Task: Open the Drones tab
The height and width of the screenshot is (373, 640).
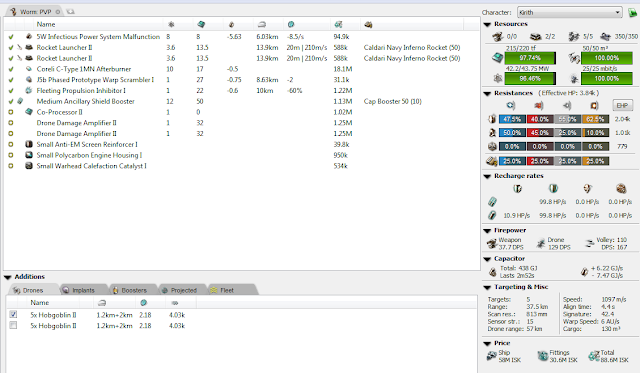Action: tap(33, 290)
